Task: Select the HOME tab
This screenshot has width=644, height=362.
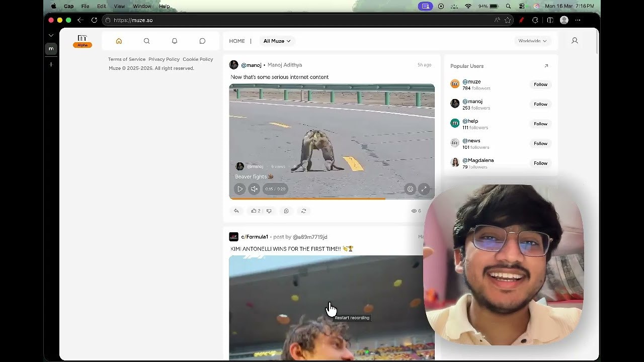Action: pos(237,41)
